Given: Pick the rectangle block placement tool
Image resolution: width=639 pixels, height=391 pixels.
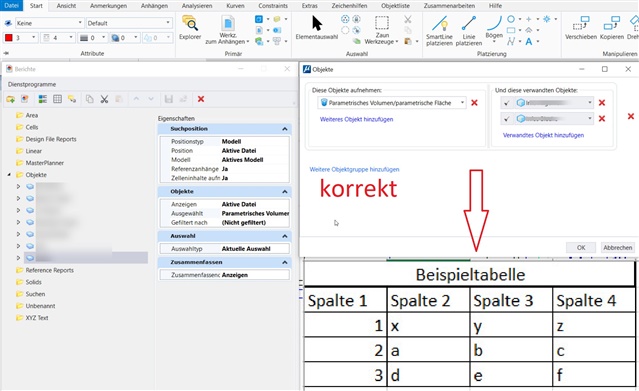Looking at the screenshot, I should point(511,30).
